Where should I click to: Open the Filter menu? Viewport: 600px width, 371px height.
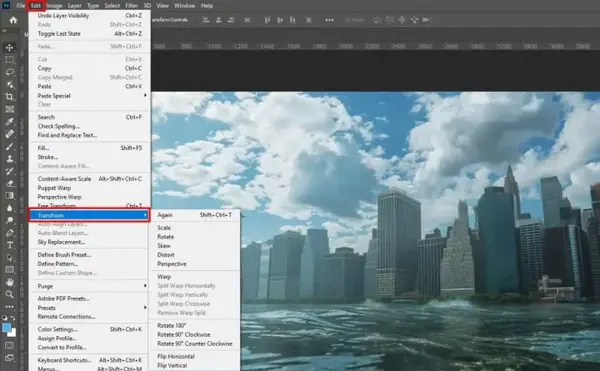[132, 6]
